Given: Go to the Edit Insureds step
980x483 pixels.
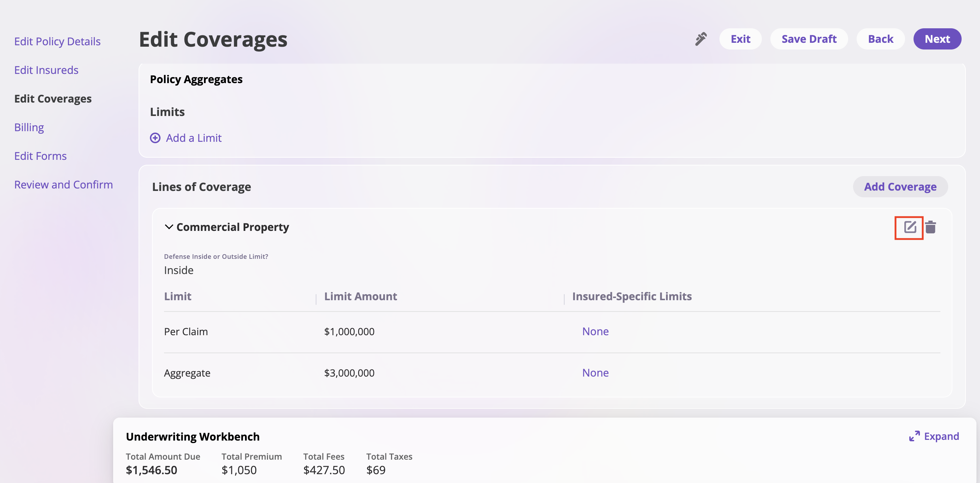Looking at the screenshot, I should click(46, 70).
